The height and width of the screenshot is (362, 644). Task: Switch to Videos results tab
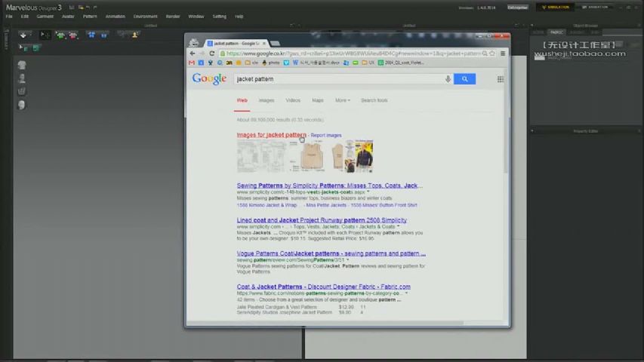293,100
